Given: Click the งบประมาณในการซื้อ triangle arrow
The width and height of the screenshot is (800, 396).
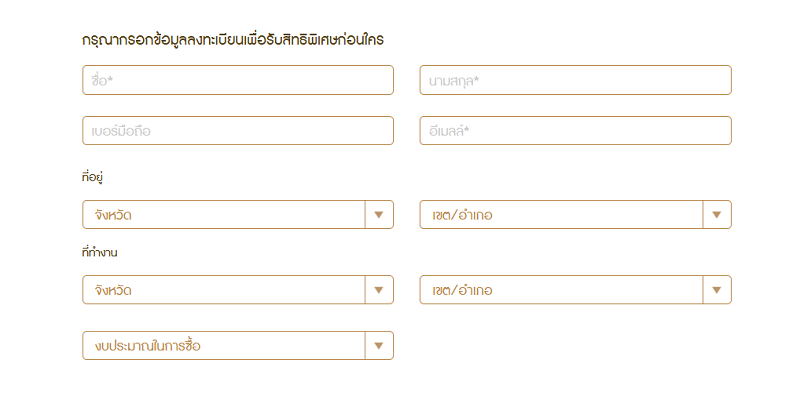Looking at the screenshot, I should (x=379, y=345).
